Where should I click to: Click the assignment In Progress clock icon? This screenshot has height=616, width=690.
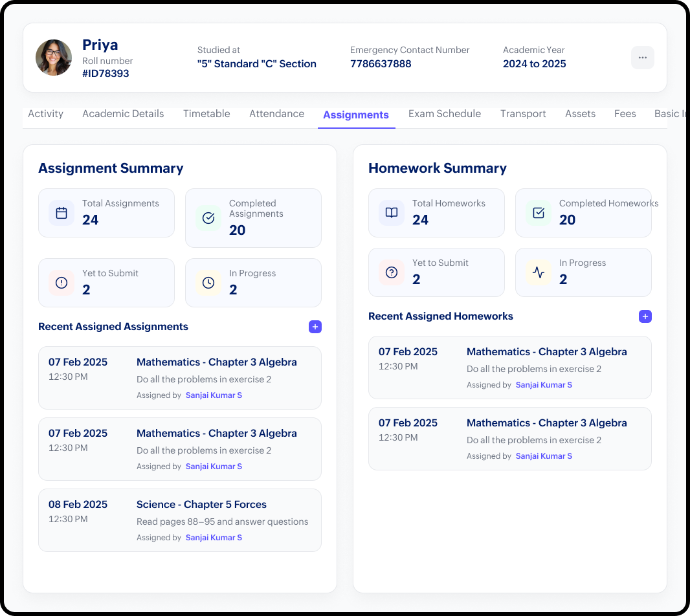208,283
